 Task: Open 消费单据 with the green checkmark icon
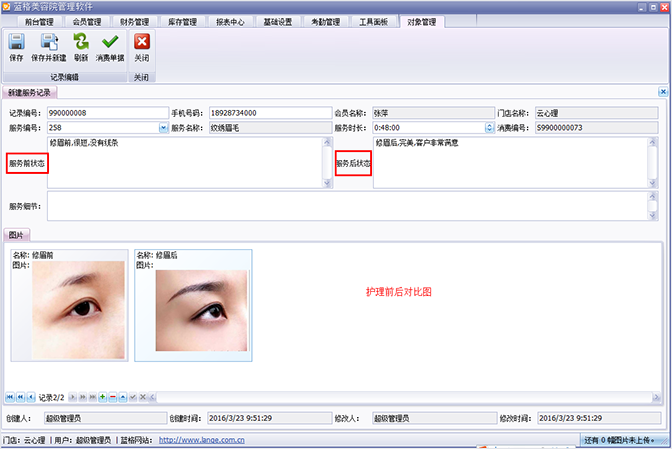pos(110,46)
